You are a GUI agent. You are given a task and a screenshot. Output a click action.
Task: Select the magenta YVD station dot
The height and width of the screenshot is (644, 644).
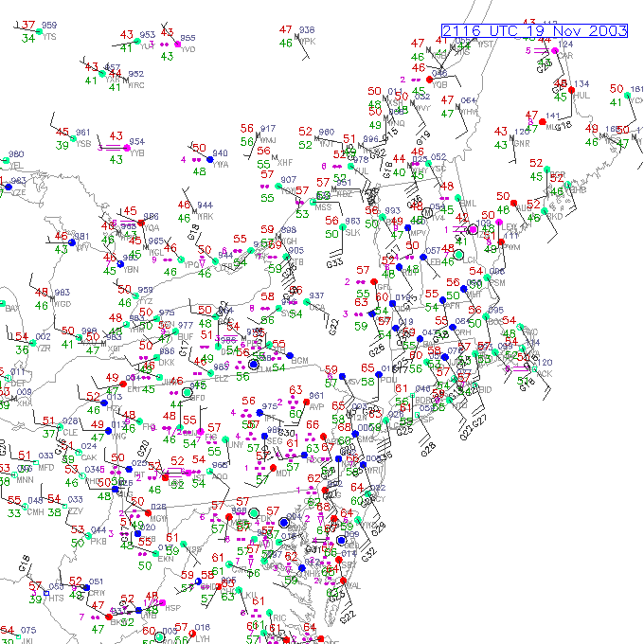[178, 44]
